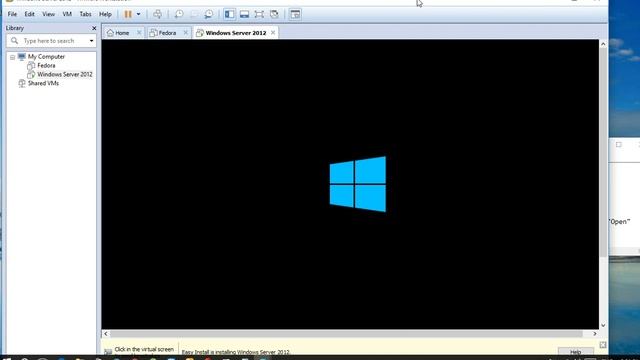Select Windows Server 2012 in library tree
The image size is (640, 360).
65,75
